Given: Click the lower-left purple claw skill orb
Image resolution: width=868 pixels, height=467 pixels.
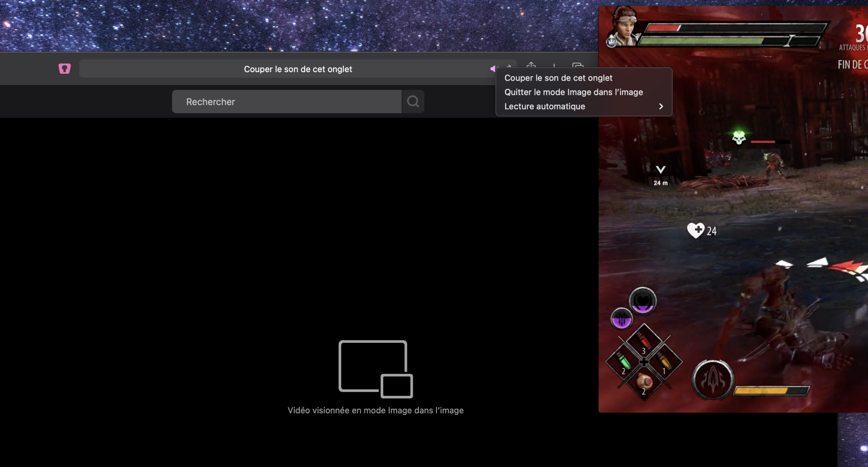Looking at the screenshot, I should [621, 319].
